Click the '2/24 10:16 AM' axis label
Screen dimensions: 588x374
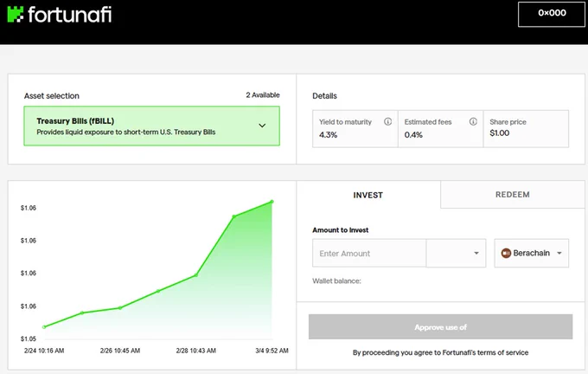click(44, 351)
